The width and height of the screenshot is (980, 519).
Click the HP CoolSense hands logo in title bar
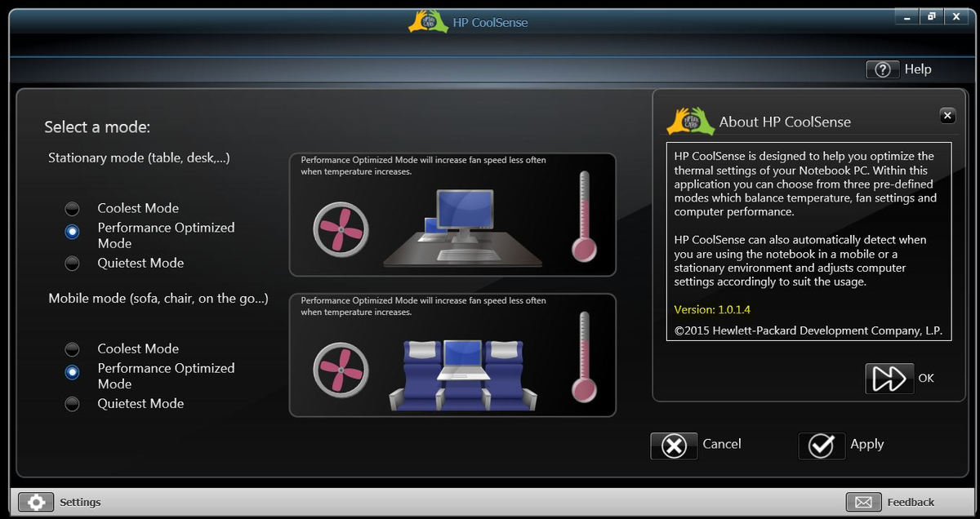coord(428,21)
